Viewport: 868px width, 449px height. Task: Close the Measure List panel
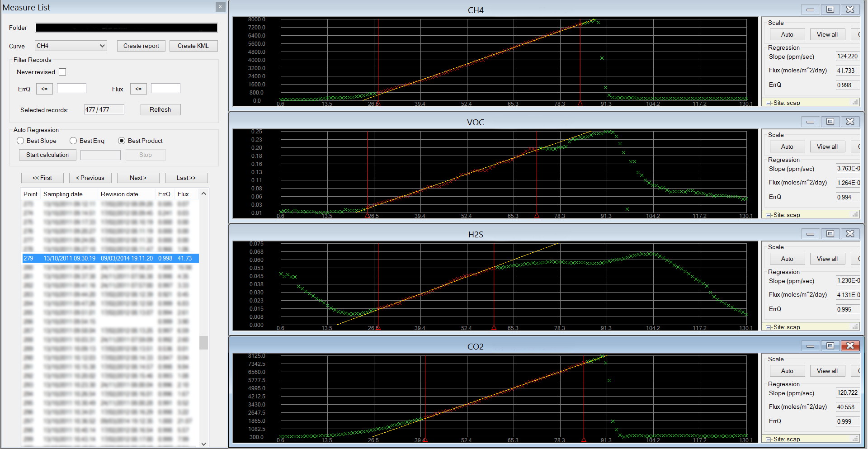220,7
